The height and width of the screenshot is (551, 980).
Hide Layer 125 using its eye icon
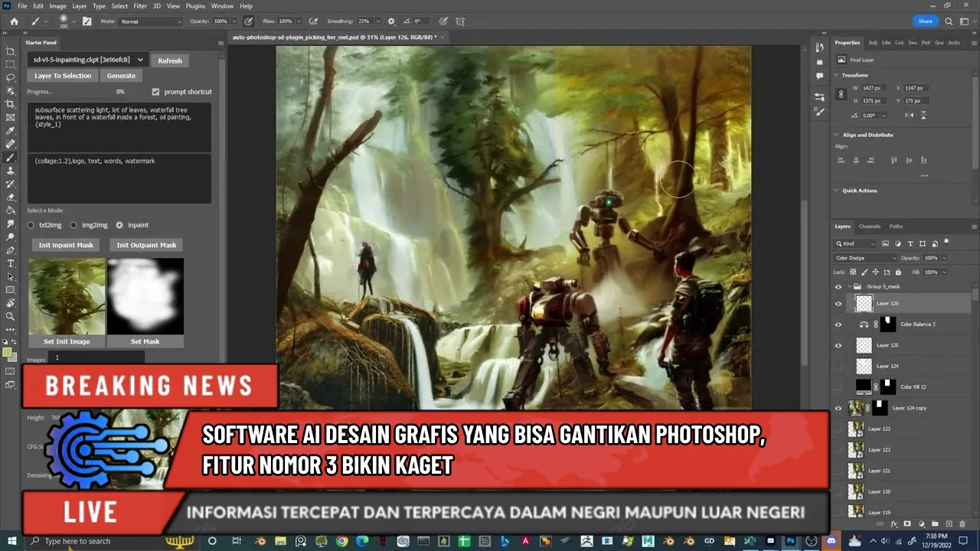coord(838,345)
